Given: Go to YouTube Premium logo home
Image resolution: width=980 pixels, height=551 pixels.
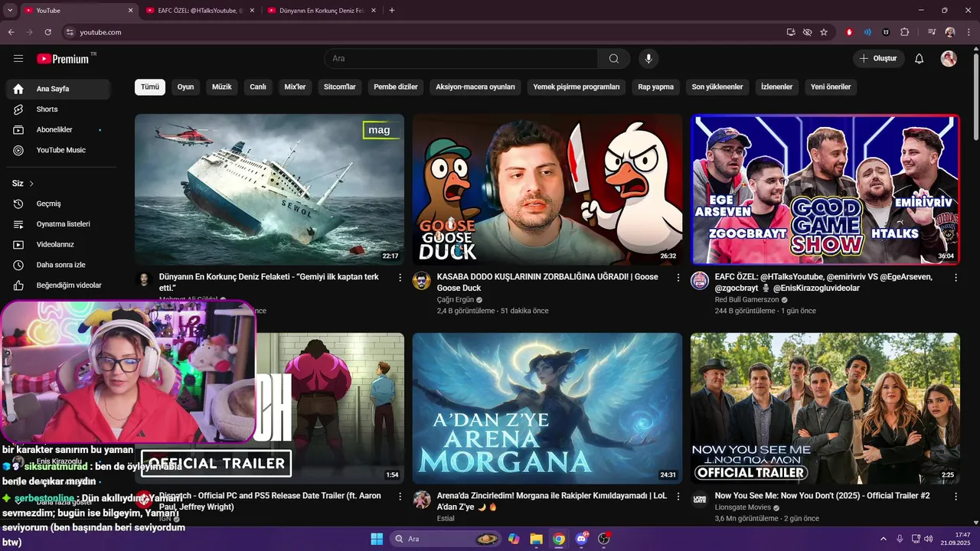Looking at the screenshot, I should point(64,59).
